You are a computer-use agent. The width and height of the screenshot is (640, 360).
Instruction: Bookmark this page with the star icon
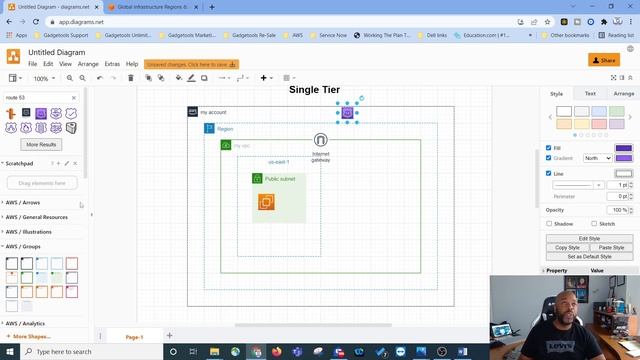tap(547, 22)
